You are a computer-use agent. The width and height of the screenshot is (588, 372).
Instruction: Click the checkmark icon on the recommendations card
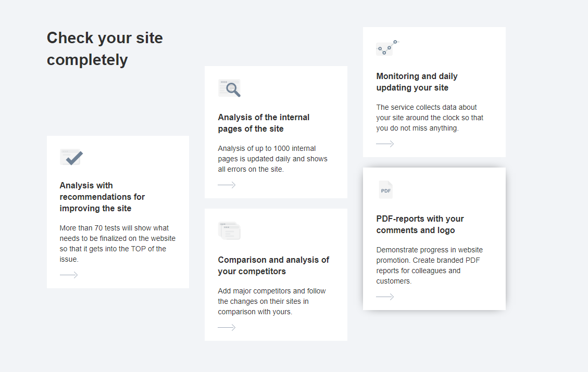click(71, 157)
